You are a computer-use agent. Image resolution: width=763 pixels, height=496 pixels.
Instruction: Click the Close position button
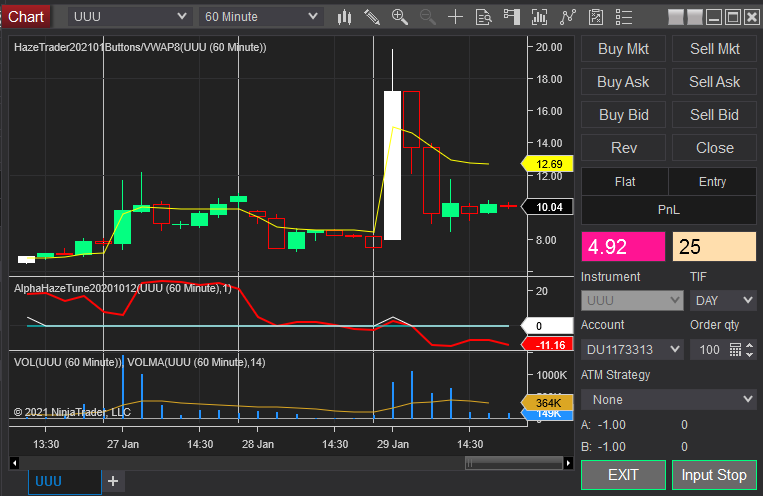(x=714, y=147)
